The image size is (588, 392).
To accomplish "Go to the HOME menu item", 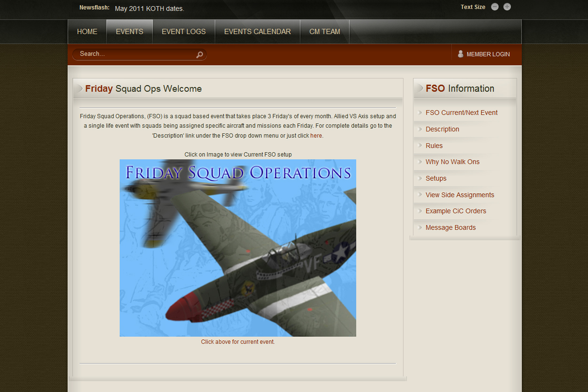I will tap(87, 32).
